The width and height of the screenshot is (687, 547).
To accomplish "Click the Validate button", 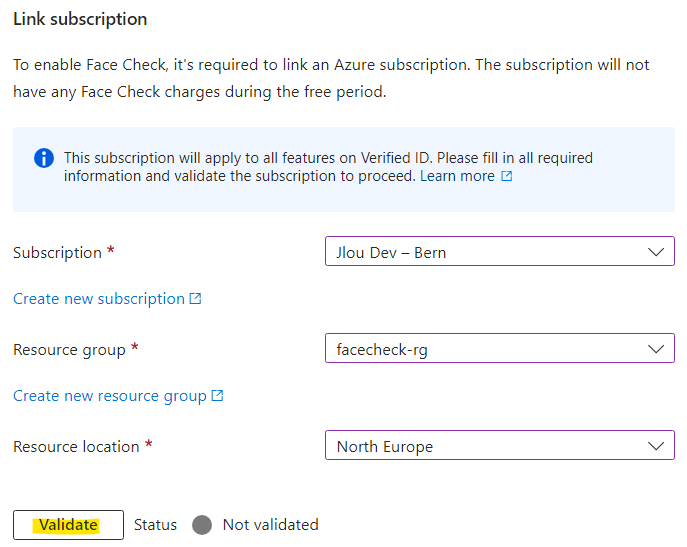I will [x=68, y=525].
